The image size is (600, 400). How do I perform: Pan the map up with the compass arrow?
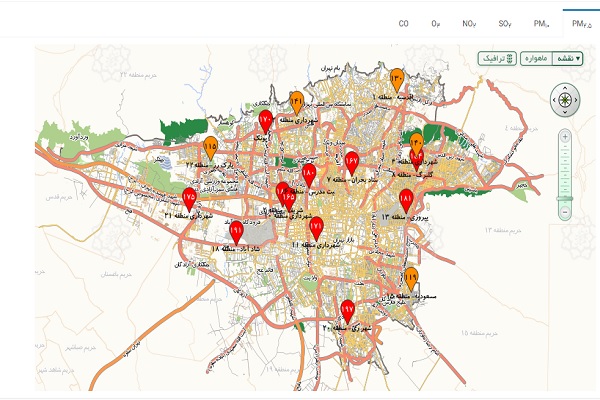tap(565, 88)
